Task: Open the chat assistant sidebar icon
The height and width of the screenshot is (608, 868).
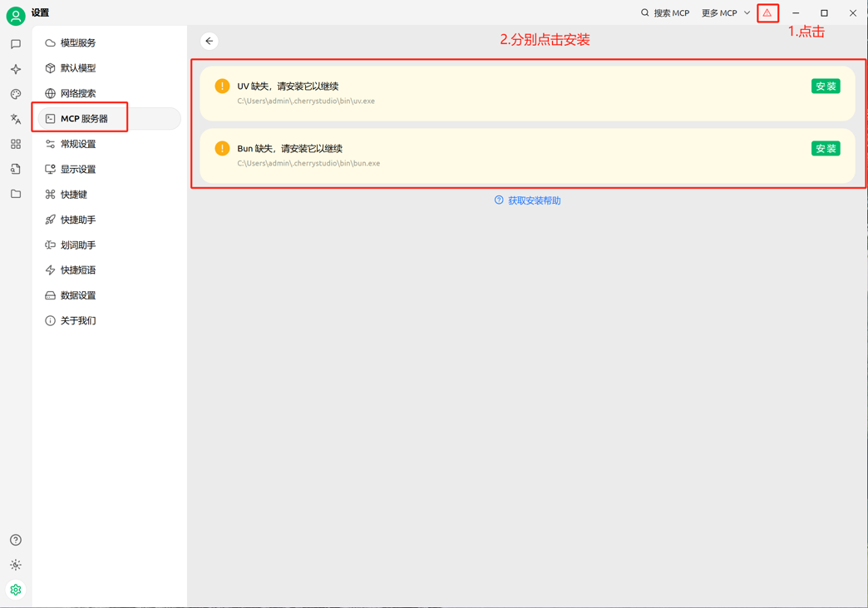Action: coord(16,44)
